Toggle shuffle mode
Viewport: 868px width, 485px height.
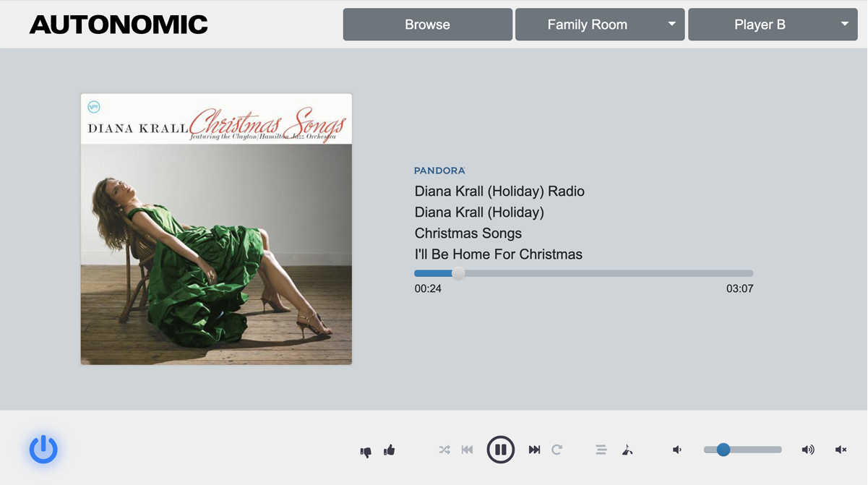pos(444,450)
